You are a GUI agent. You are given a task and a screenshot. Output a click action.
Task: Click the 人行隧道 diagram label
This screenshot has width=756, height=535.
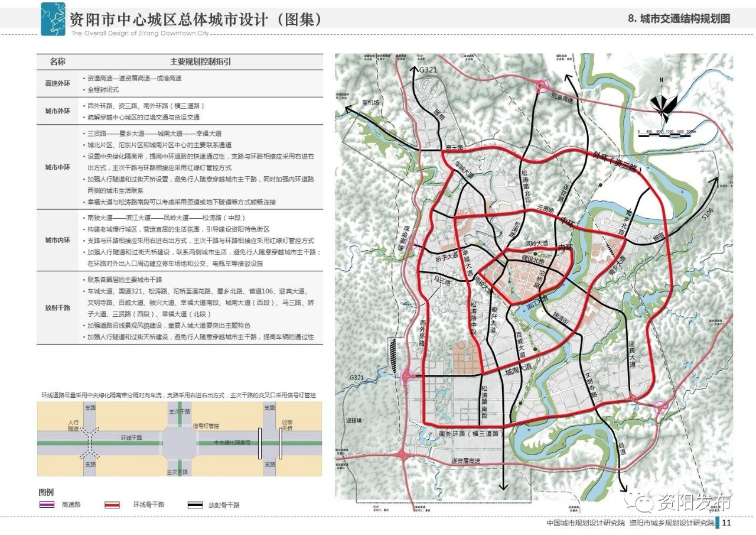tap(74, 425)
